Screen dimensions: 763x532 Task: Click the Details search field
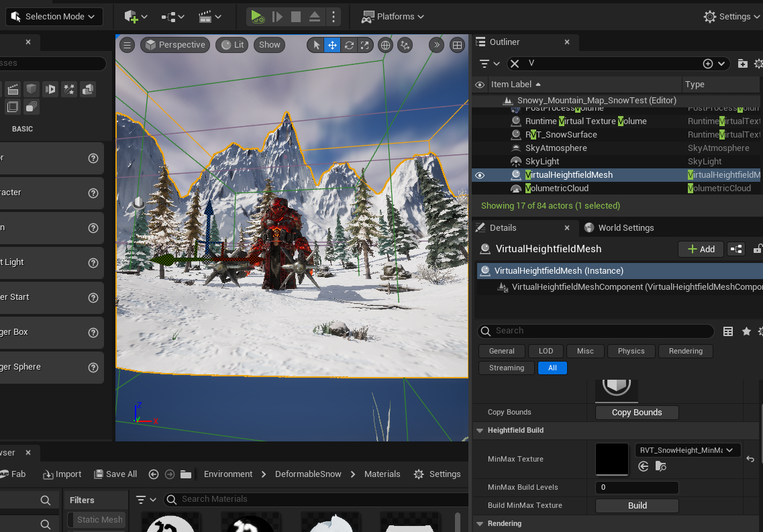(596, 331)
